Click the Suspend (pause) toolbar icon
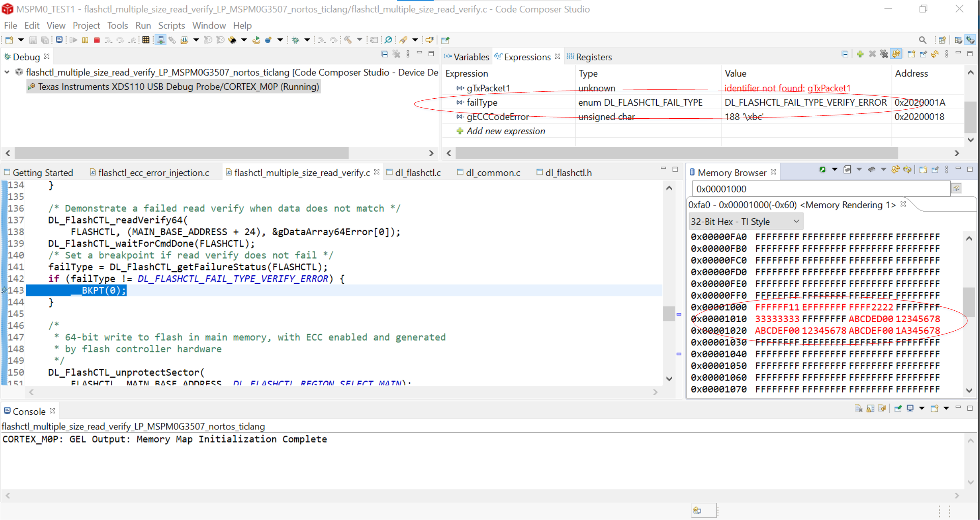Screen dimensions: 980x520 pyautogui.click(x=85, y=40)
